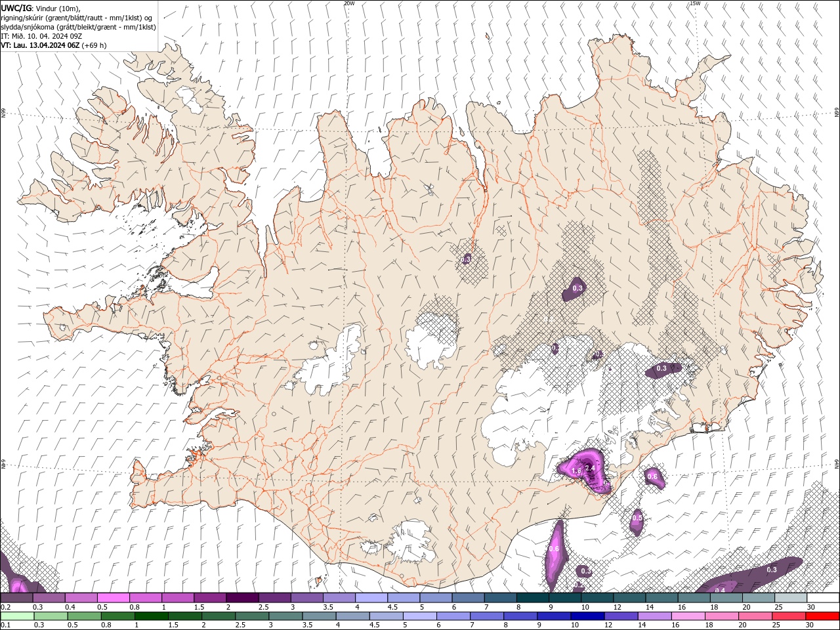
Task: Select the upper legend swatch labeled 1
Action: pos(177,598)
